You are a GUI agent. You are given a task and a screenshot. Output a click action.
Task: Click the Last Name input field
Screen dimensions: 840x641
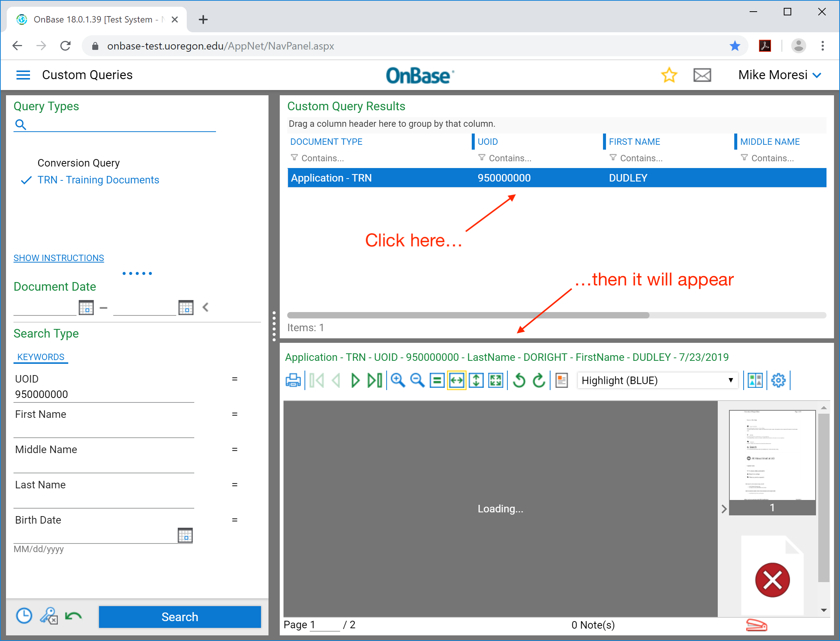tap(104, 500)
